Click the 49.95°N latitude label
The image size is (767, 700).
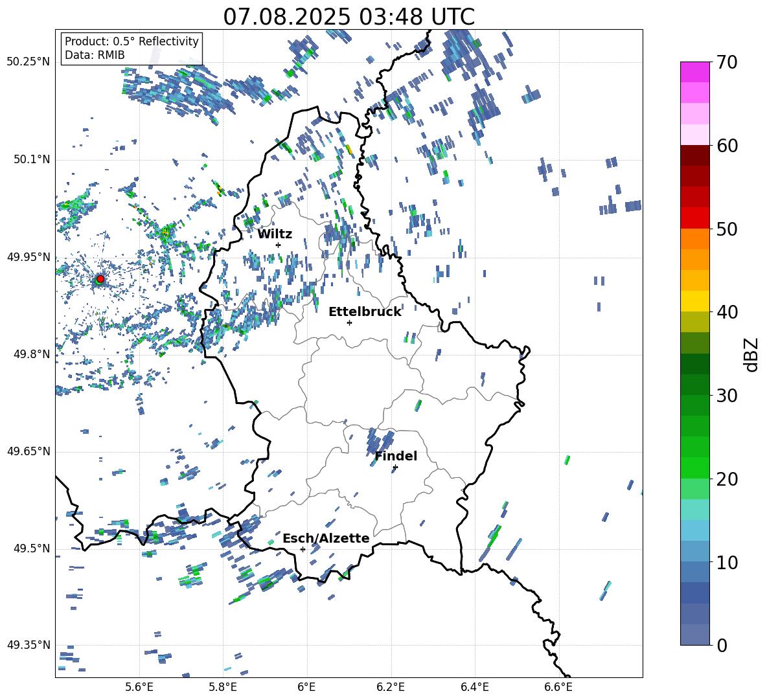(29, 256)
